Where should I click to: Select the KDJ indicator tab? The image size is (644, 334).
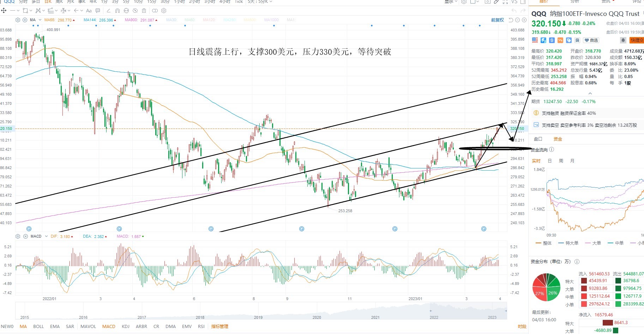[125, 327]
